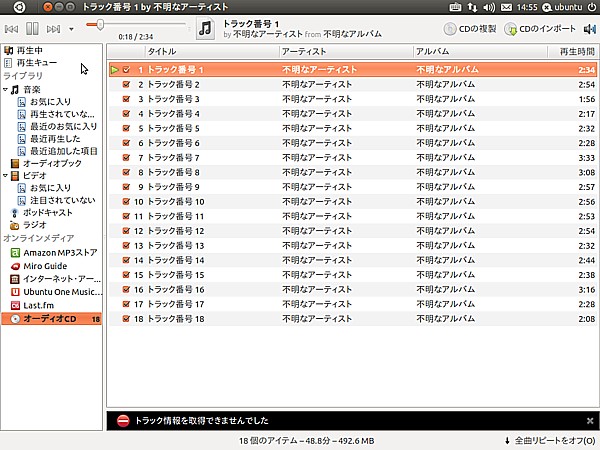Viewport: 600px width, 450px height.
Task: Sort by アーティスト column header
Action: [x=346, y=52]
